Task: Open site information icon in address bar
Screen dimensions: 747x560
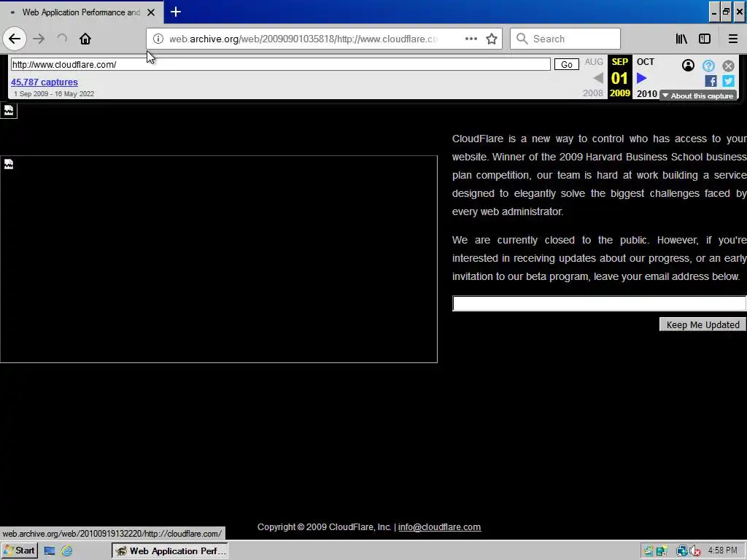Action: tap(158, 39)
